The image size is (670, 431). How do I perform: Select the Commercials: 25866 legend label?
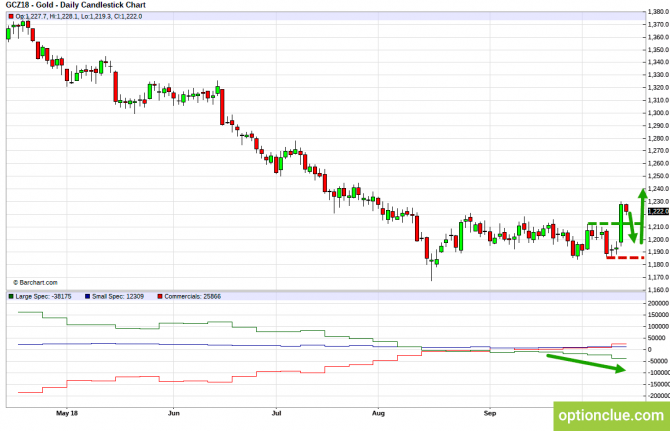point(193,296)
